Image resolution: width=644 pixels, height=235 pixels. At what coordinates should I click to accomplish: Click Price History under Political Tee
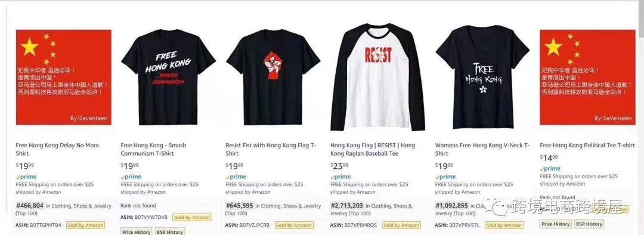[555, 224]
